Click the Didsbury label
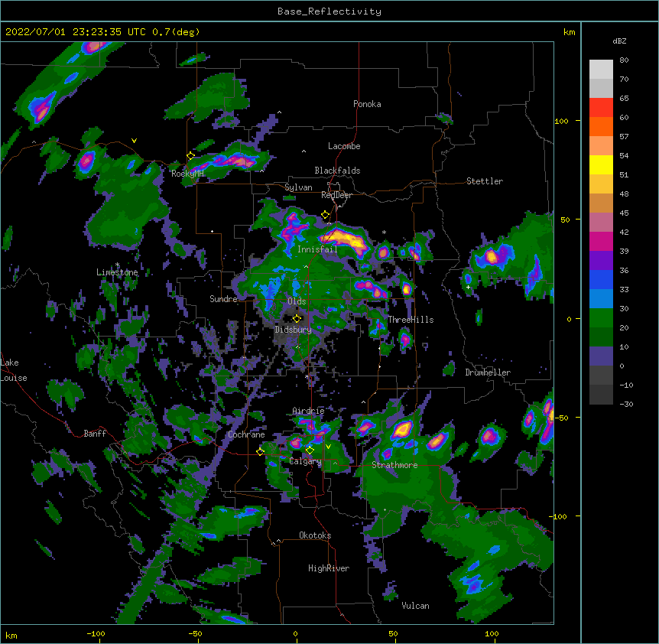The image size is (659, 644). (x=293, y=330)
